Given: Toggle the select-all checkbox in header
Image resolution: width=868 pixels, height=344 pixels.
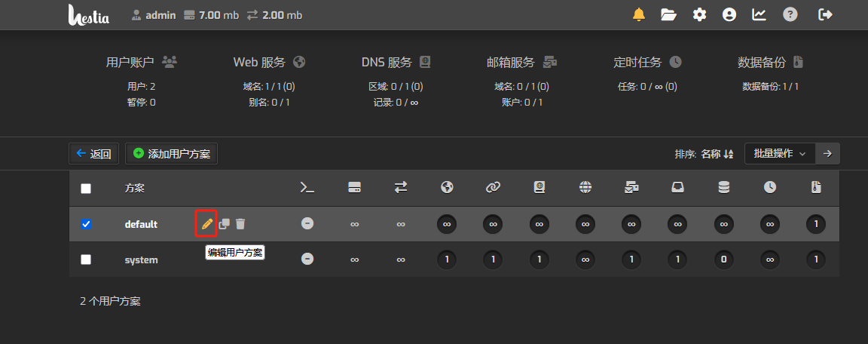Looking at the screenshot, I should point(86,189).
